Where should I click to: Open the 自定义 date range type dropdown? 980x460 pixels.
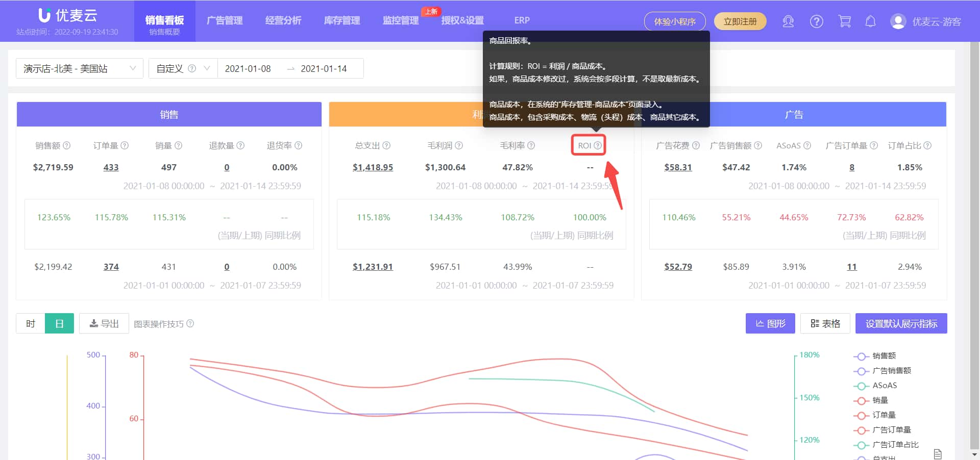coord(183,68)
